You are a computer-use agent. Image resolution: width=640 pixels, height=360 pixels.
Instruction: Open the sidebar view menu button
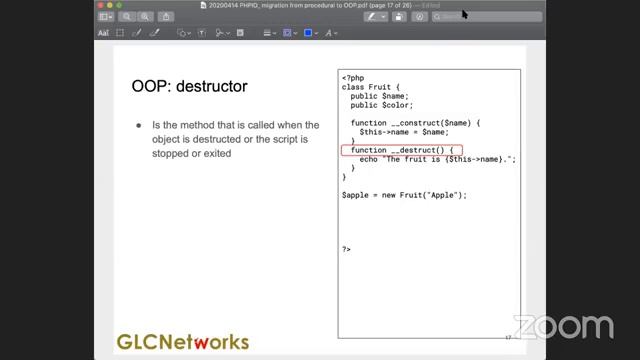pos(106,17)
